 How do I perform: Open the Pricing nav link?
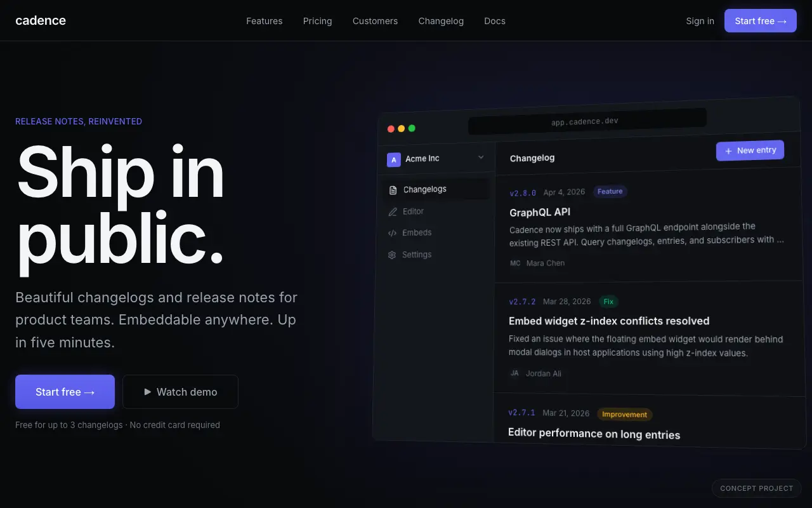click(x=317, y=21)
